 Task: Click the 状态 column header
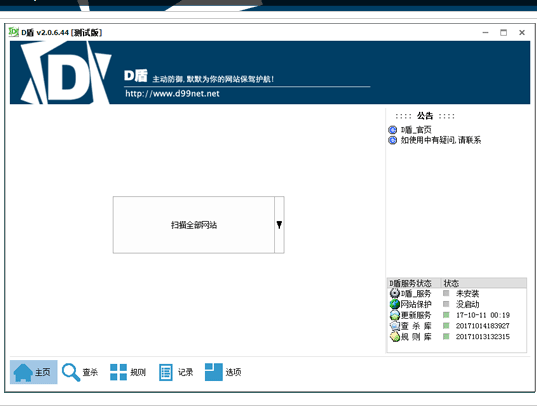pyautogui.click(x=484, y=283)
